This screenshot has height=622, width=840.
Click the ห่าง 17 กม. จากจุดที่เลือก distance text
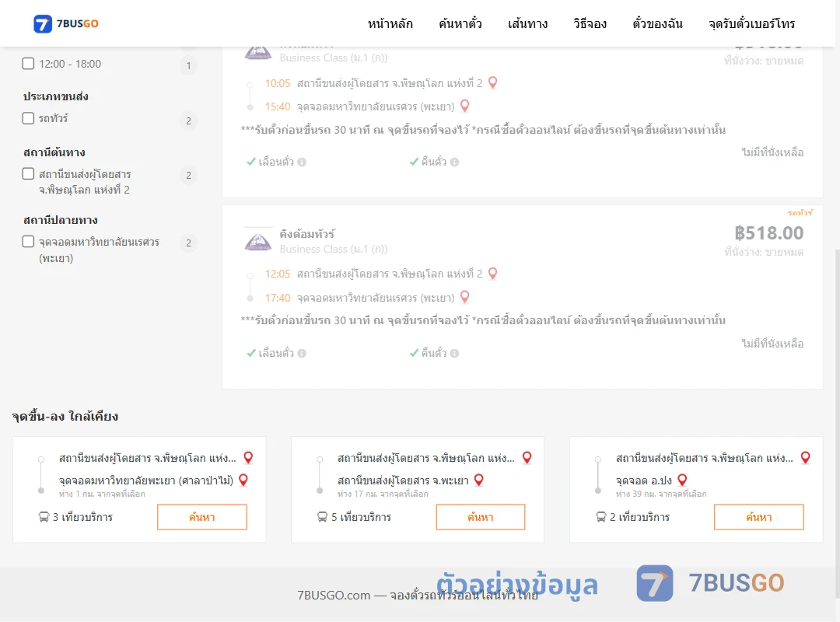[383, 494]
